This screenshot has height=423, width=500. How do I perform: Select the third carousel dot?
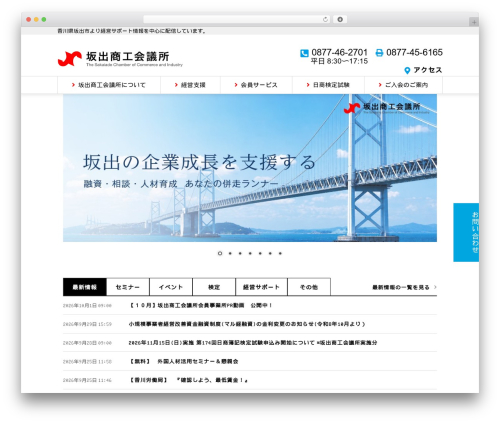[x=240, y=253]
